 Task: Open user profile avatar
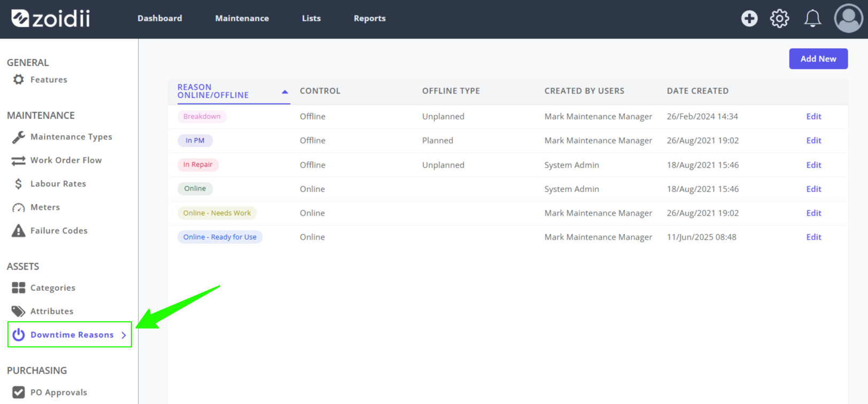coord(848,18)
